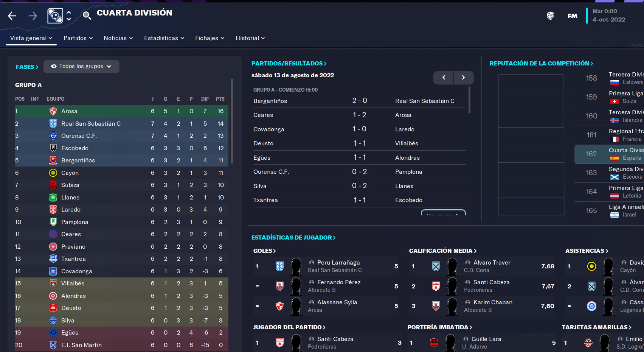Open the Vista general tab
The width and height of the screenshot is (644, 352).
[x=31, y=38]
